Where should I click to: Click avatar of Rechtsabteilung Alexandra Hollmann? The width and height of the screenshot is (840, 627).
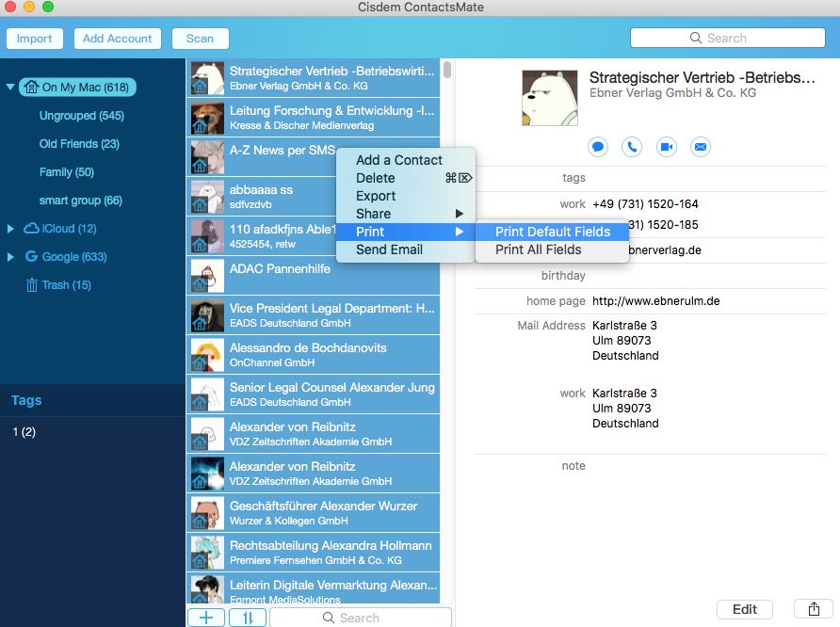click(x=207, y=553)
